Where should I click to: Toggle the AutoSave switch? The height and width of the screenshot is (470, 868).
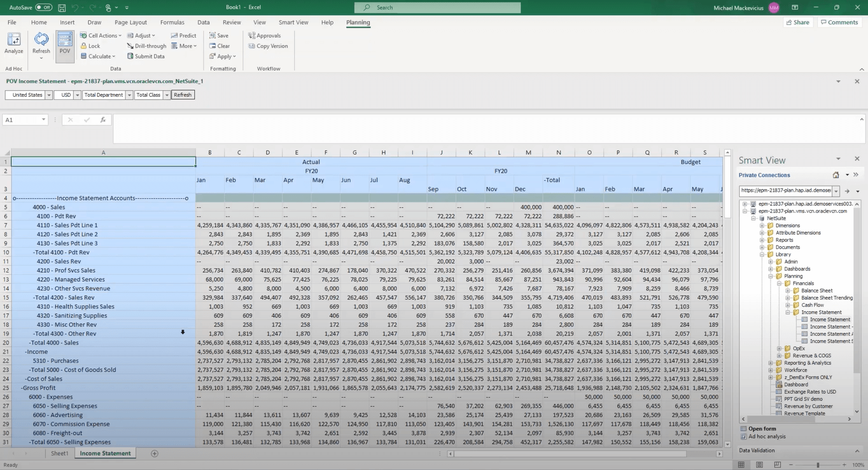(x=44, y=8)
